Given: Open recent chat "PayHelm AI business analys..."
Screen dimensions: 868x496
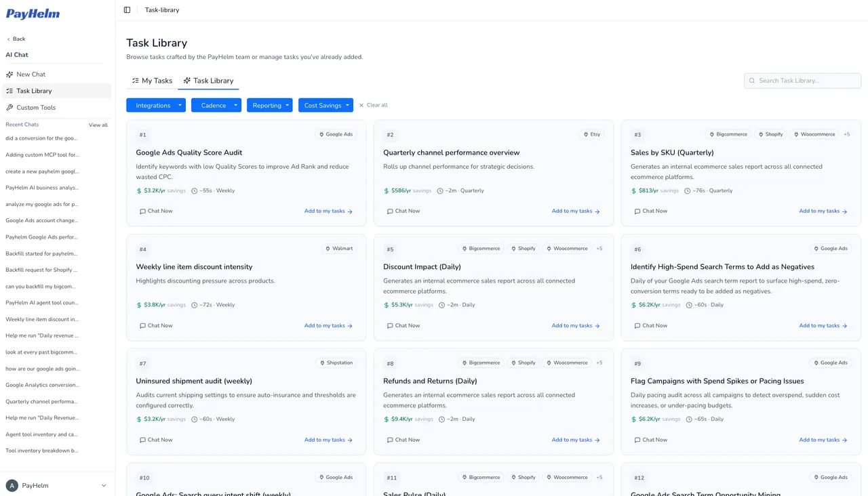Looking at the screenshot, I should pos(42,188).
